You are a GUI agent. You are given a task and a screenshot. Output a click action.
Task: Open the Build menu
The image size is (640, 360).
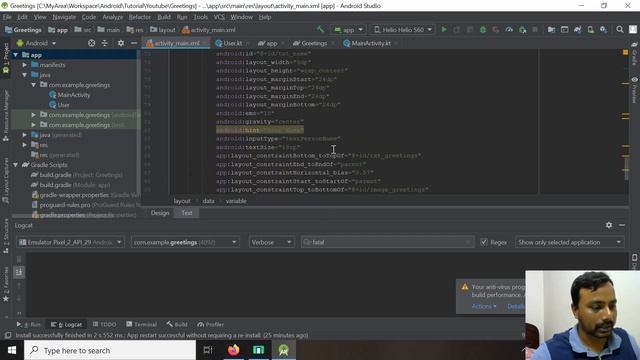coord(164,17)
